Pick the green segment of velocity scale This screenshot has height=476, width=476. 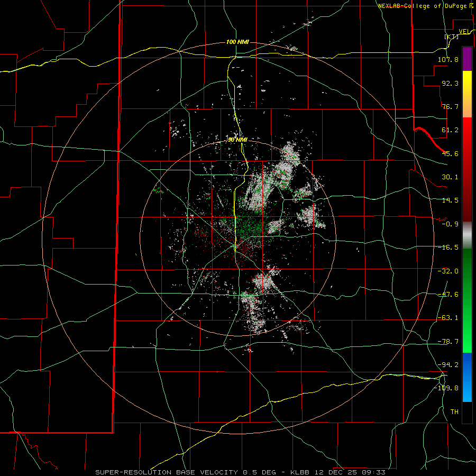click(x=467, y=300)
